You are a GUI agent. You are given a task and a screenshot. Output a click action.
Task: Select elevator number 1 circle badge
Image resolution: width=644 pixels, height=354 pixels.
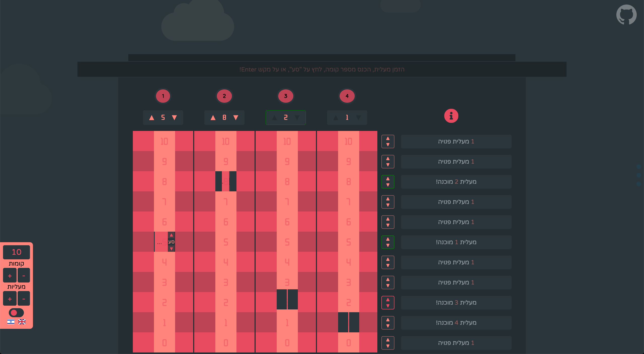tap(163, 96)
